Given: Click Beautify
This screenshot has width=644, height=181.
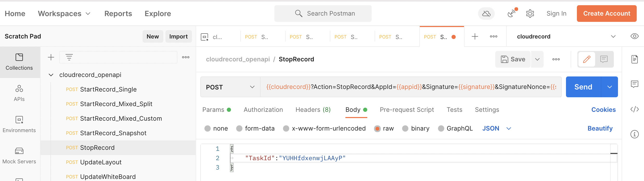Looking at the screenshot, I should (x=600, y=128).
